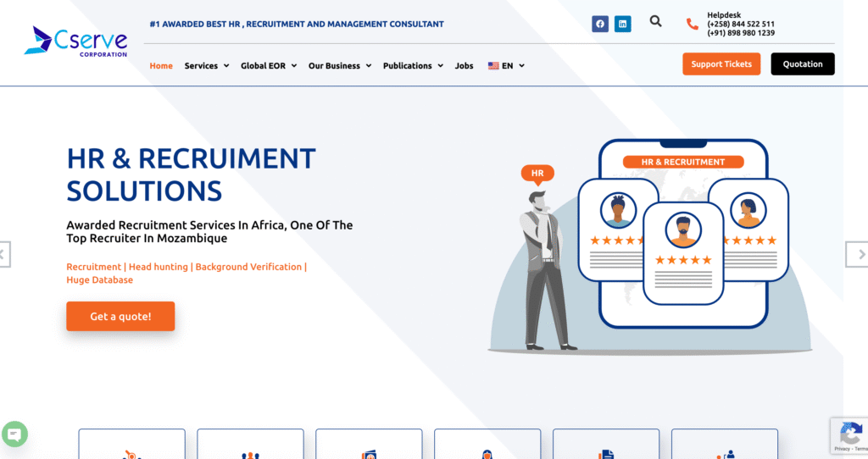868x459 pixels.
Task: Expand the Global EOR dropdown
Action: coord(269,65)
